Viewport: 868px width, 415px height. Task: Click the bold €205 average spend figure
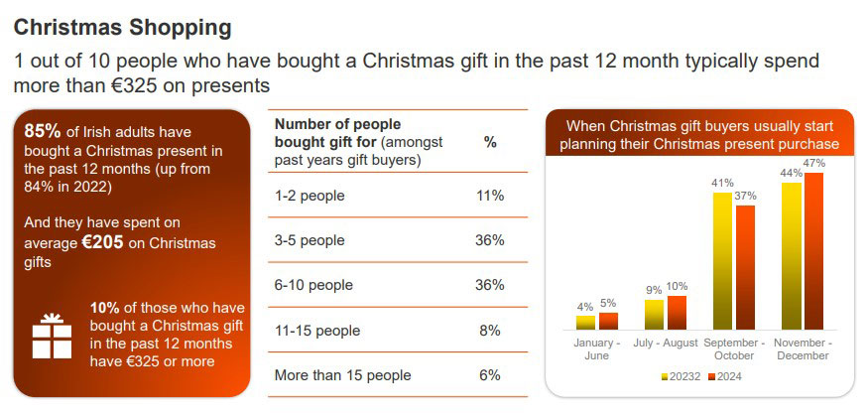102,242
